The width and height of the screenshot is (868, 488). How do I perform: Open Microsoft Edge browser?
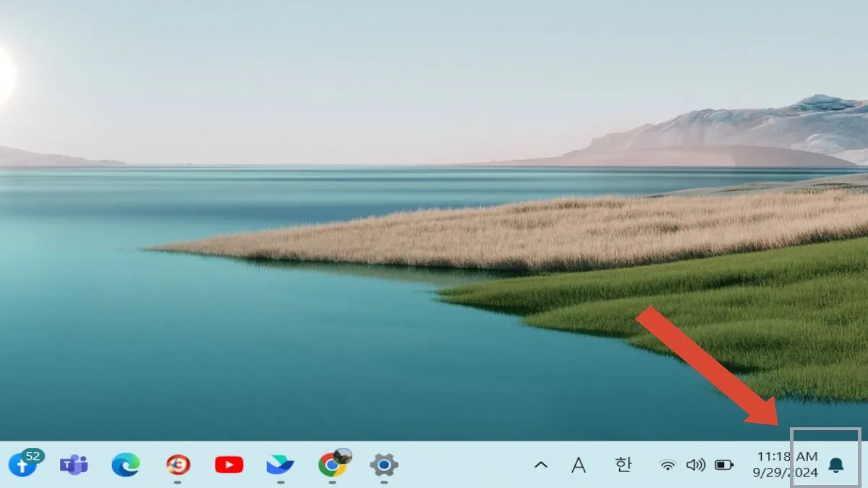pos(125,465)
